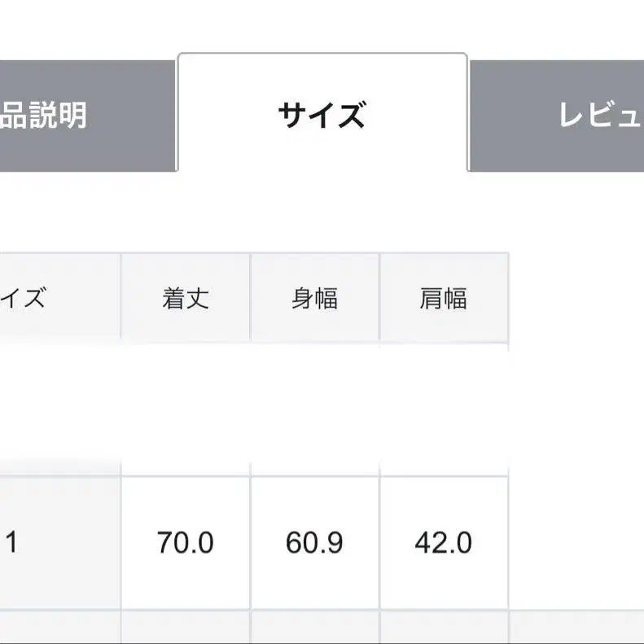The height and width of the screenshot is (644, 644).
Task: Click blank cell directly below 身幅 header
Action: click(x=314, y=407)
